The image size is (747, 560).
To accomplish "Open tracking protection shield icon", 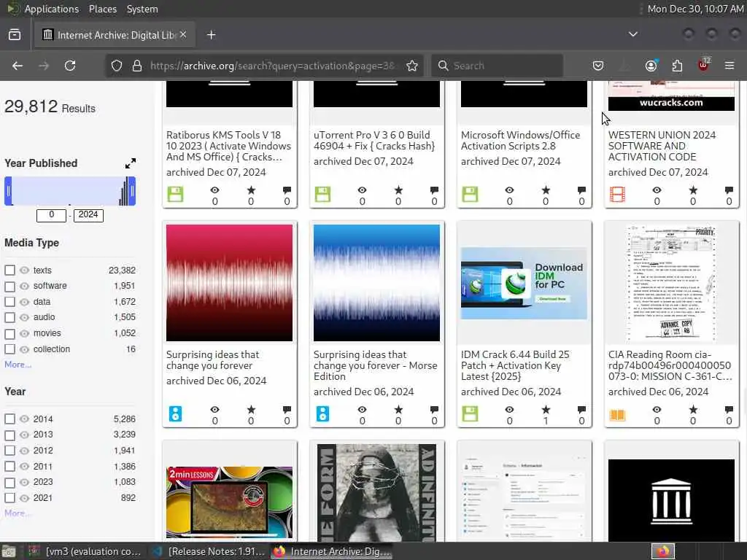I will [117, 66].
